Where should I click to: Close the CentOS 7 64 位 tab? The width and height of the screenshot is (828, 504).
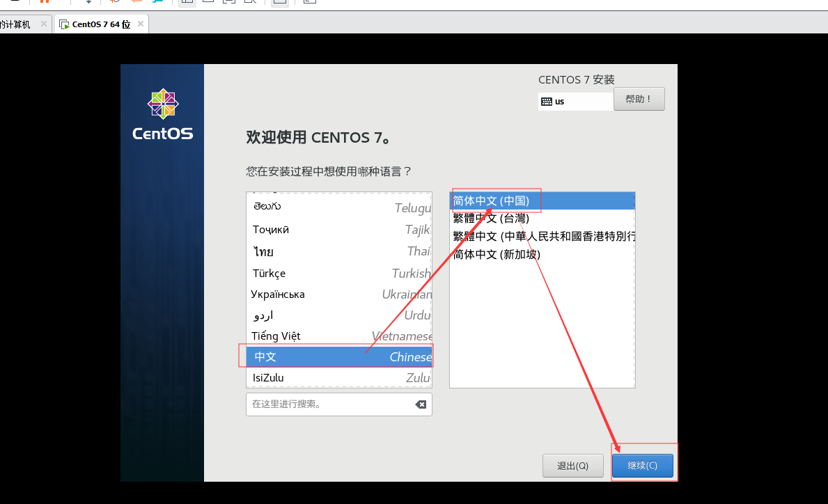coord(141,24)
